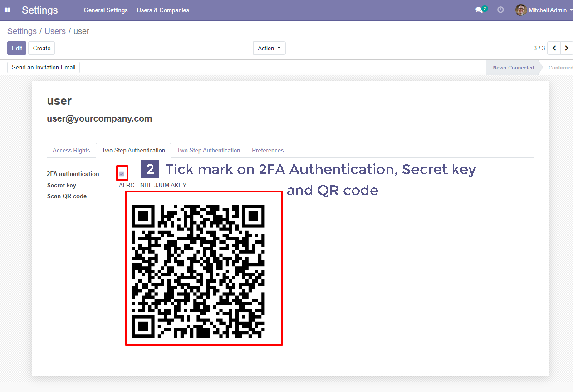The width and height of the screenshot is (573, 392).
Task: Click the pager counter 3 / 3
Action: pos(539,48)
